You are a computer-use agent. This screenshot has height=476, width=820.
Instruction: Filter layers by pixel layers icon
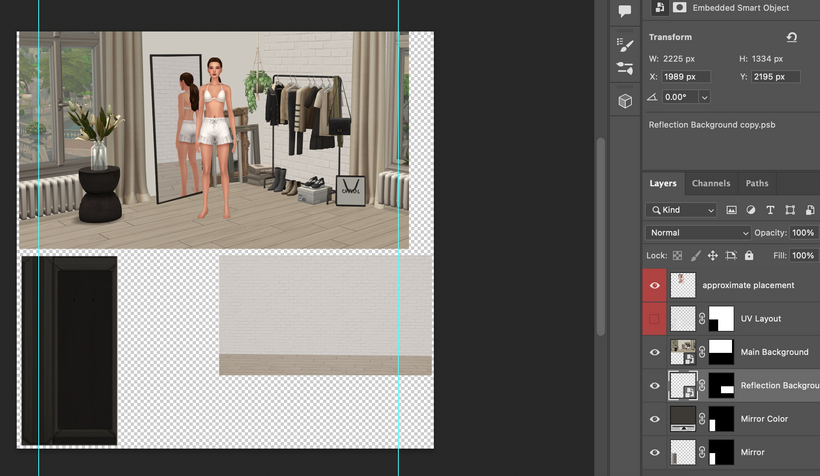click(x=731, y=210)
